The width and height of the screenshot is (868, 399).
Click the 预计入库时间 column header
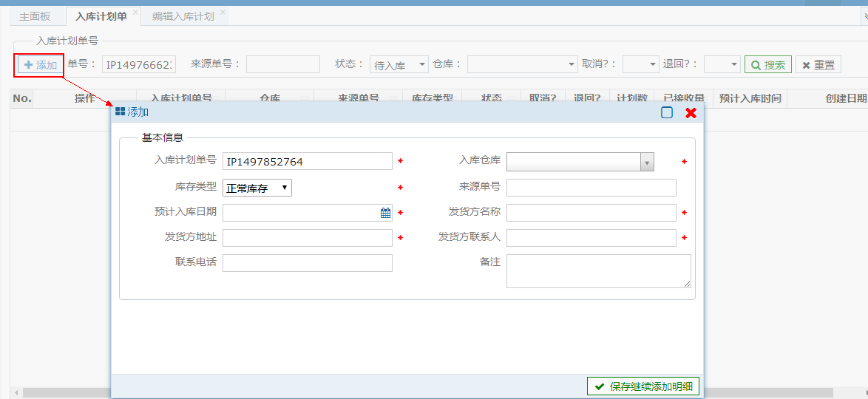750,98
